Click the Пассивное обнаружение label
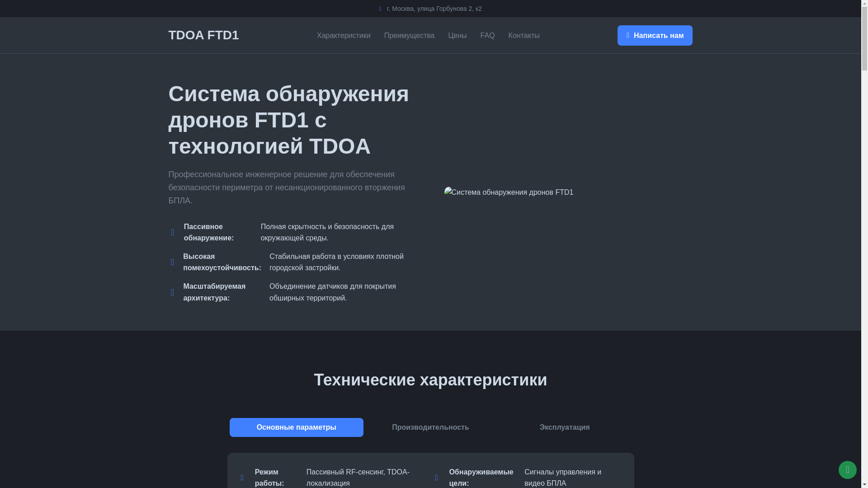Viewport: 868px width, 488px height. pos(209,232)
